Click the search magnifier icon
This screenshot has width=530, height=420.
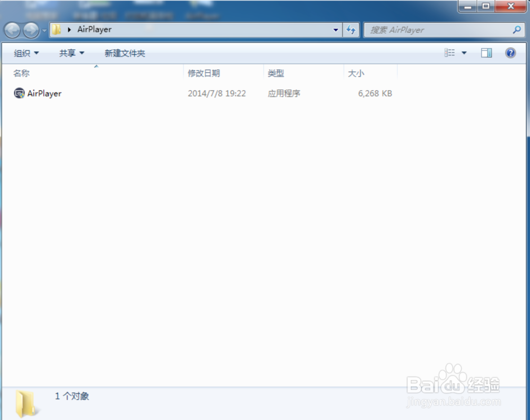coord(516,30)
